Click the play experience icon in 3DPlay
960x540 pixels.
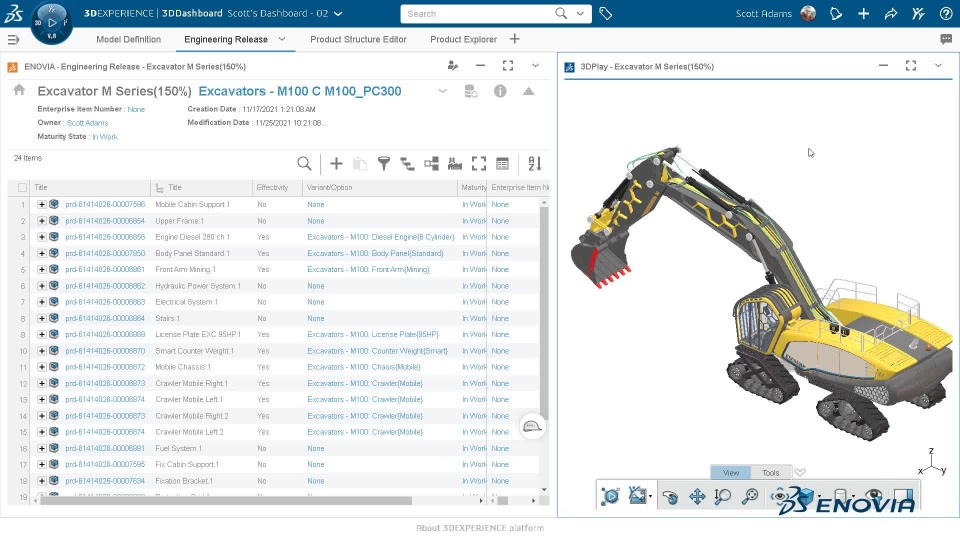(x=610, y=496)
